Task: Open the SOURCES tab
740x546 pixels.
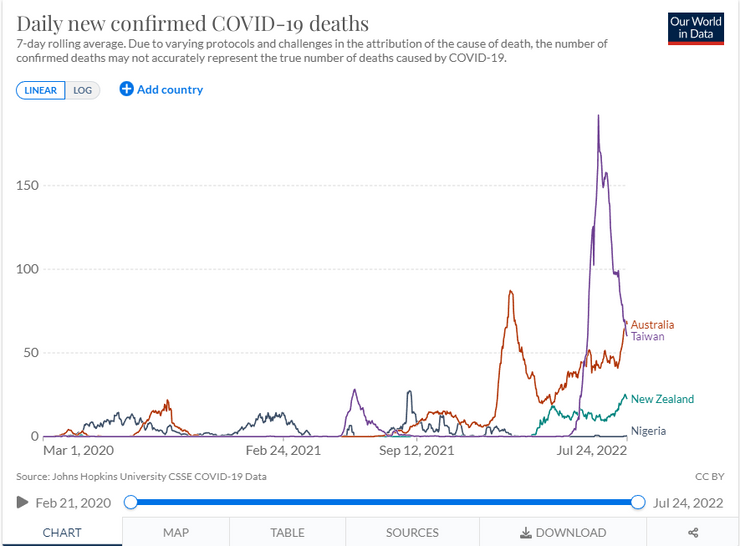Action: (x=412, y=532)
